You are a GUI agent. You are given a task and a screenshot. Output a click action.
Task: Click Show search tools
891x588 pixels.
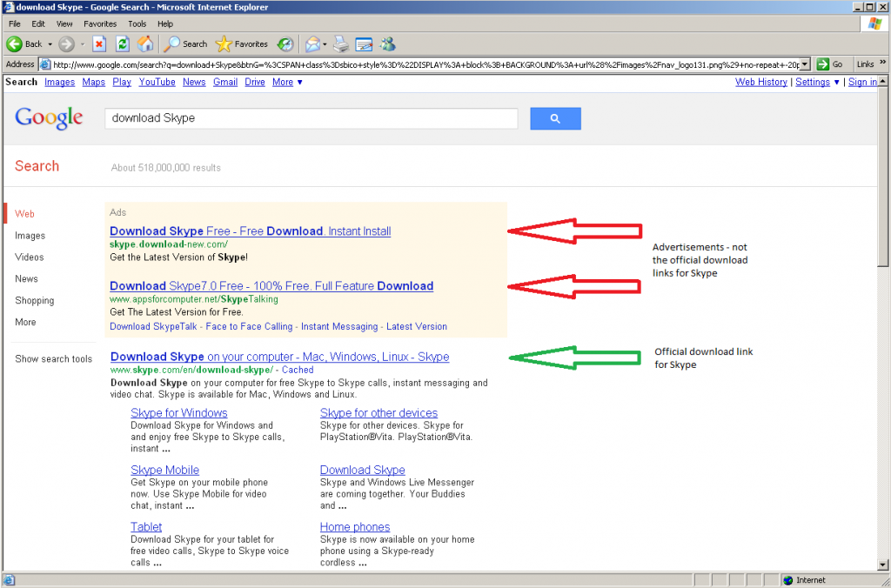coord(53,358)
